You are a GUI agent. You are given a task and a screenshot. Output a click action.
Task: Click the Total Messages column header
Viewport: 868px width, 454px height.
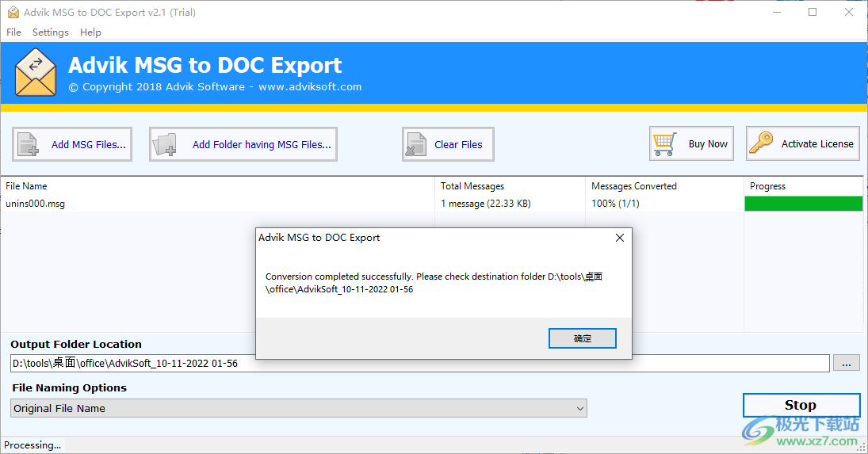click(x=510, y=186)
